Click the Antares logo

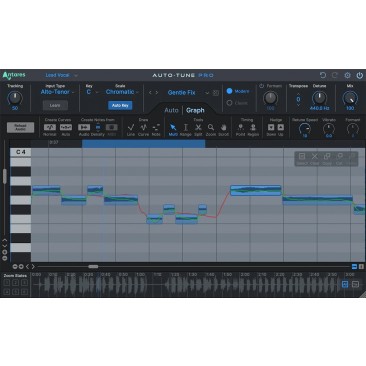[x=14, y=75]
